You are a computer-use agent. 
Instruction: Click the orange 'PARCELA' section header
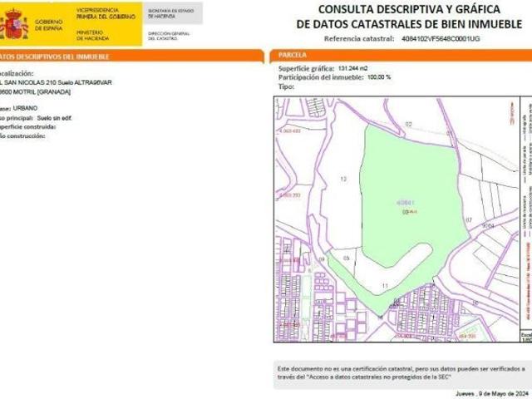[401, 56]
